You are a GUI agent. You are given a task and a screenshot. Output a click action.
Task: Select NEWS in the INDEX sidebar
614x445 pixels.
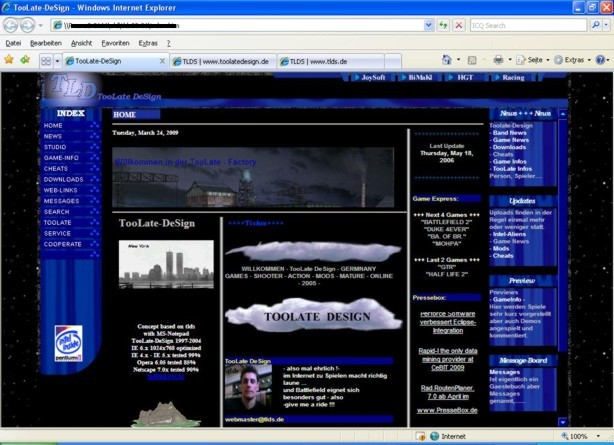click(x=53, y=136)
